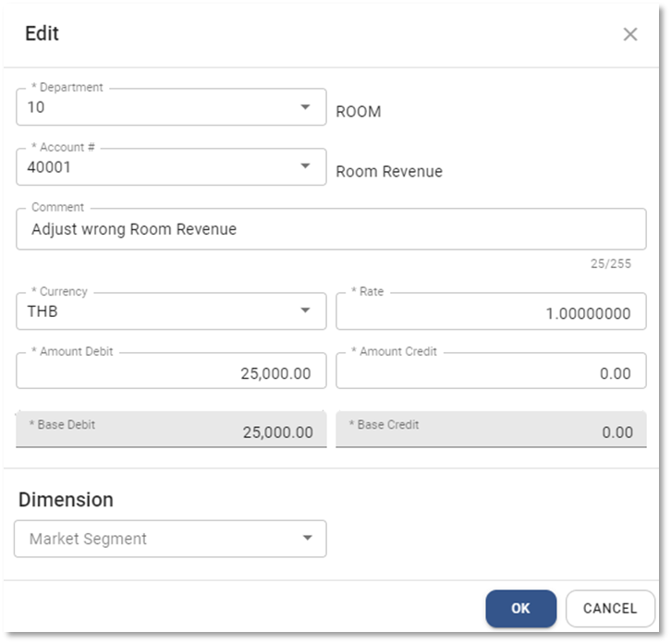
Task: Click the ROOM department label
Action: [x=359, y=112]
